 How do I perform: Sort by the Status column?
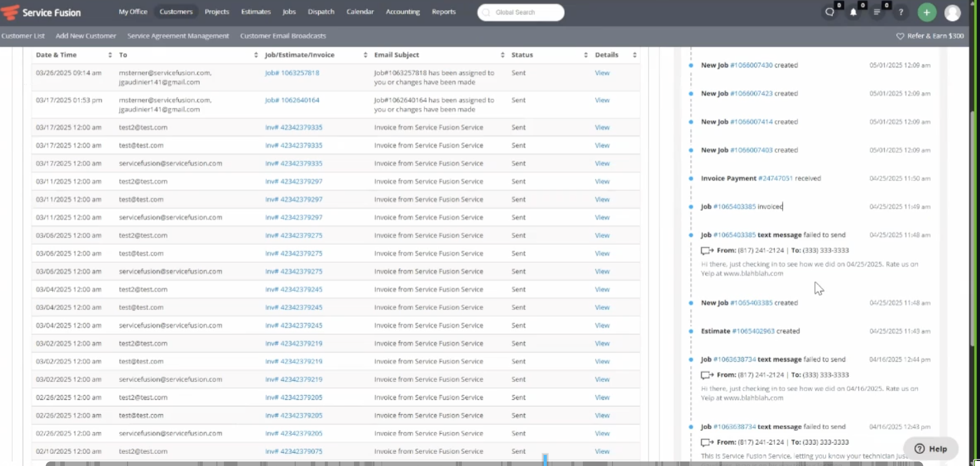(585, 55)
